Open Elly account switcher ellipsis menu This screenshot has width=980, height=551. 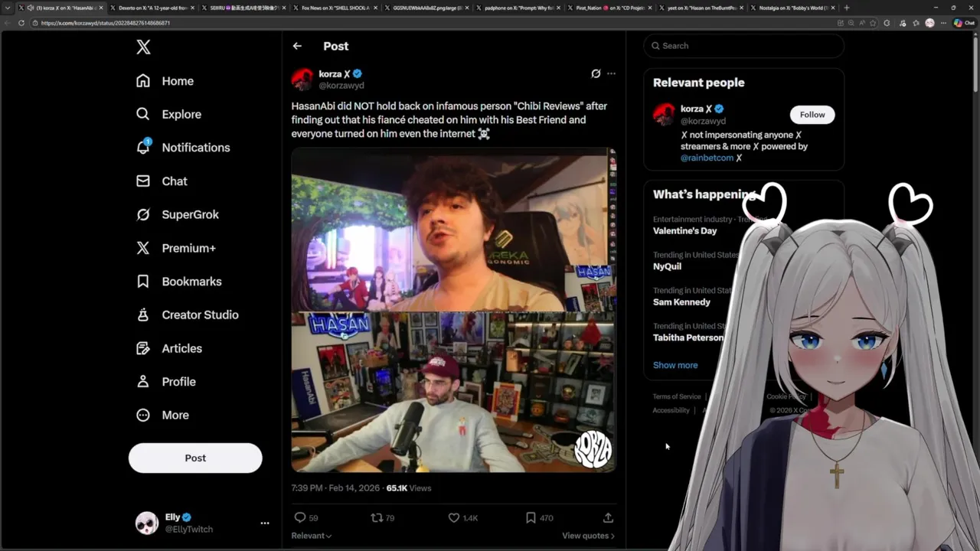pyautogui.click(x=265, y=523)
